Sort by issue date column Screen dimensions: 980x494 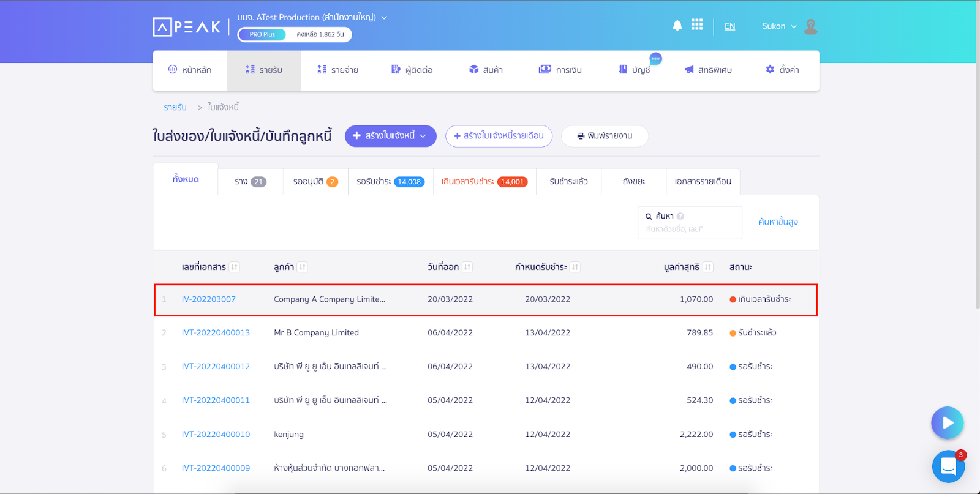467,267
